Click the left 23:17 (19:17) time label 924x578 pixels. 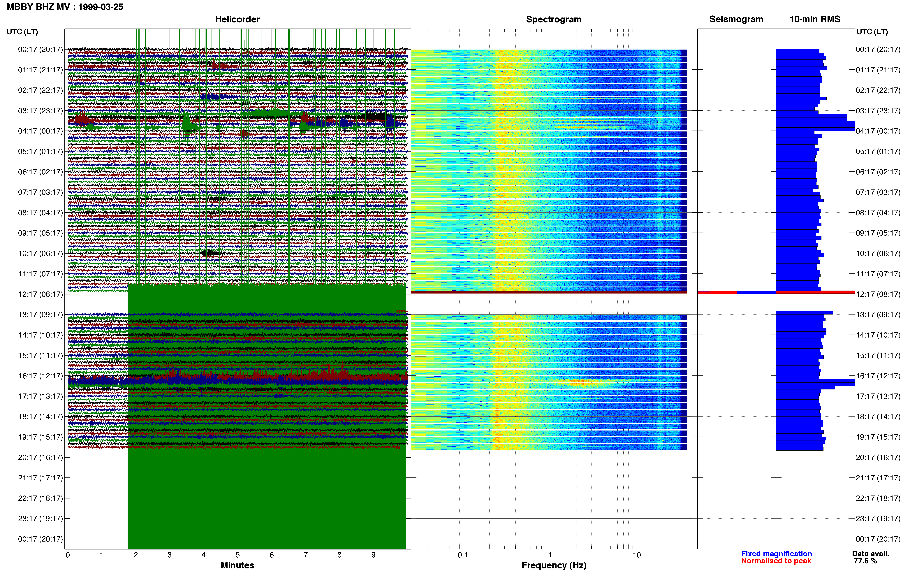[x=41, y=519]
